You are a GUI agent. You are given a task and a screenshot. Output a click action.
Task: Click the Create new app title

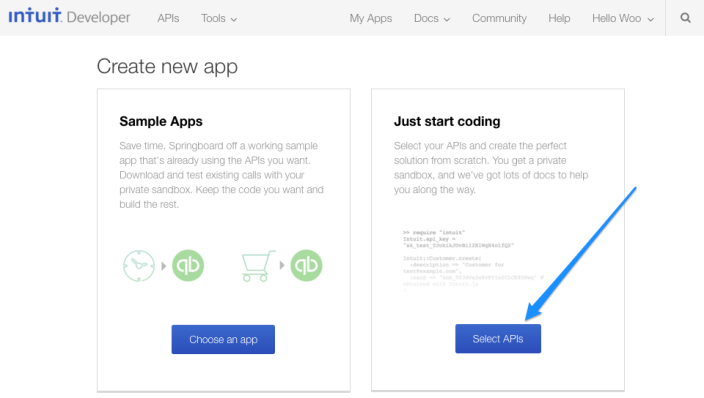pos(167,66)
